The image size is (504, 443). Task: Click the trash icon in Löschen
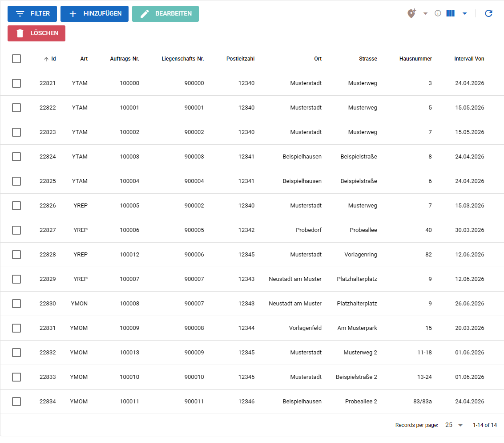click(20, 33)
